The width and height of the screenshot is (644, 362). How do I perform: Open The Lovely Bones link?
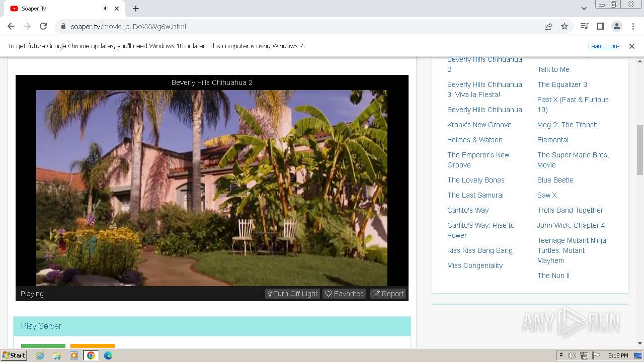coord(475,180)
